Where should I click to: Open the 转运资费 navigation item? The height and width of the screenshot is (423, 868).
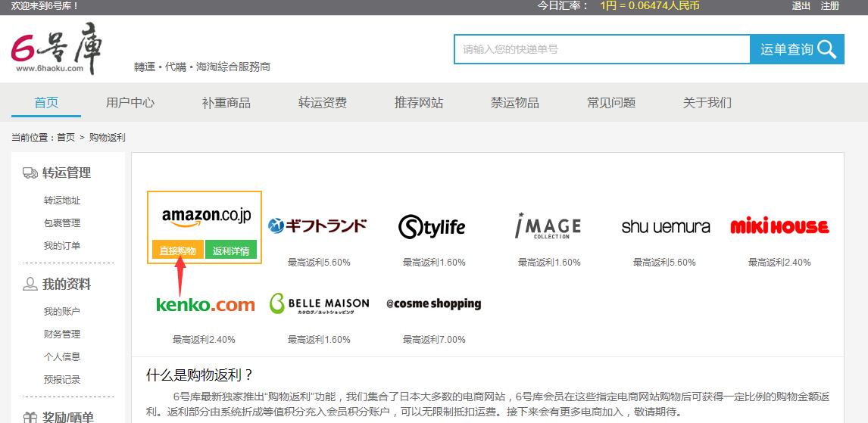(x=323, y=102)
